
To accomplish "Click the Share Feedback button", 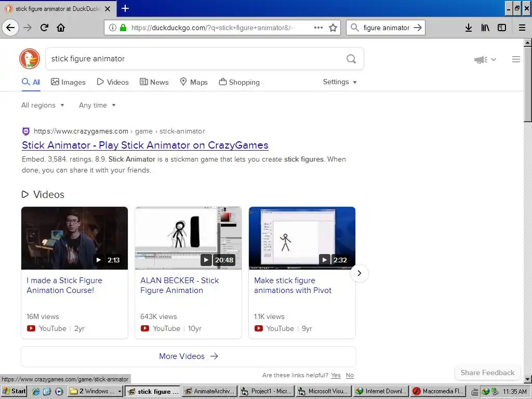I will (x=487, y=373).
